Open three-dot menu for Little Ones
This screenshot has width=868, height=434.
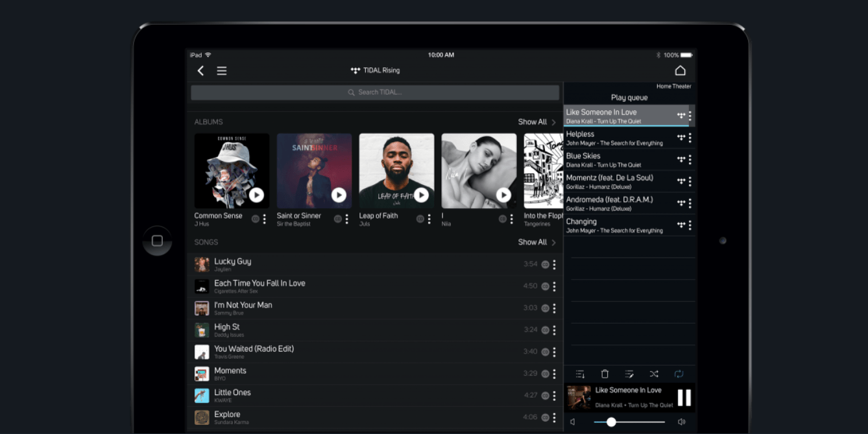(554, 396)
